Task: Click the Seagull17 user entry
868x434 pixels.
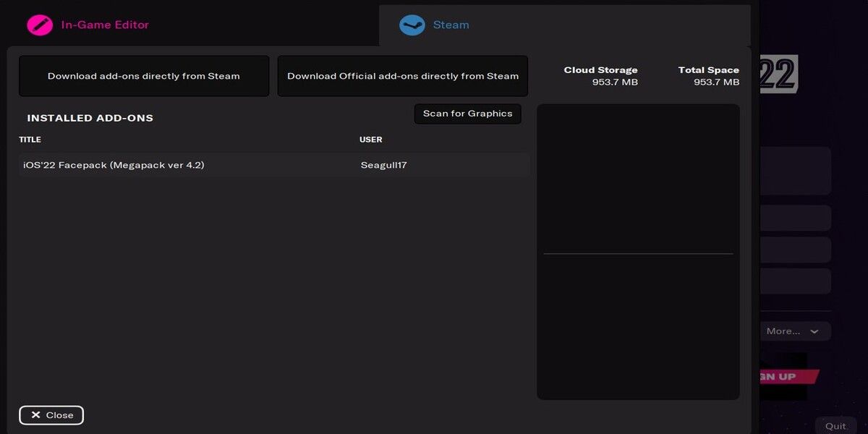Action: [384, 165]
